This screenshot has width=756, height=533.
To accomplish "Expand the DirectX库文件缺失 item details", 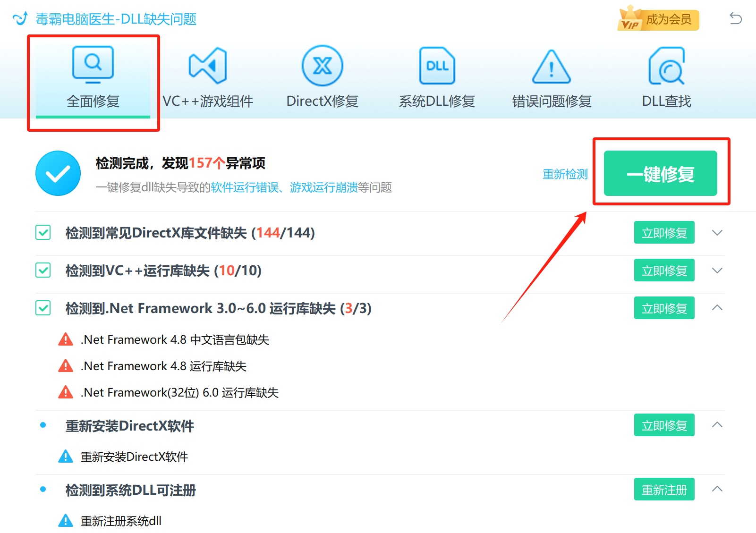I will point(717,232).
